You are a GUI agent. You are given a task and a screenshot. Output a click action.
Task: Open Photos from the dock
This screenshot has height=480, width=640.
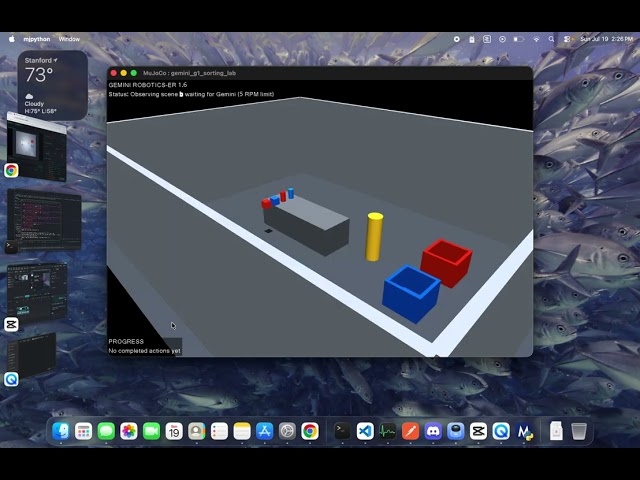[x=129, y=431]
